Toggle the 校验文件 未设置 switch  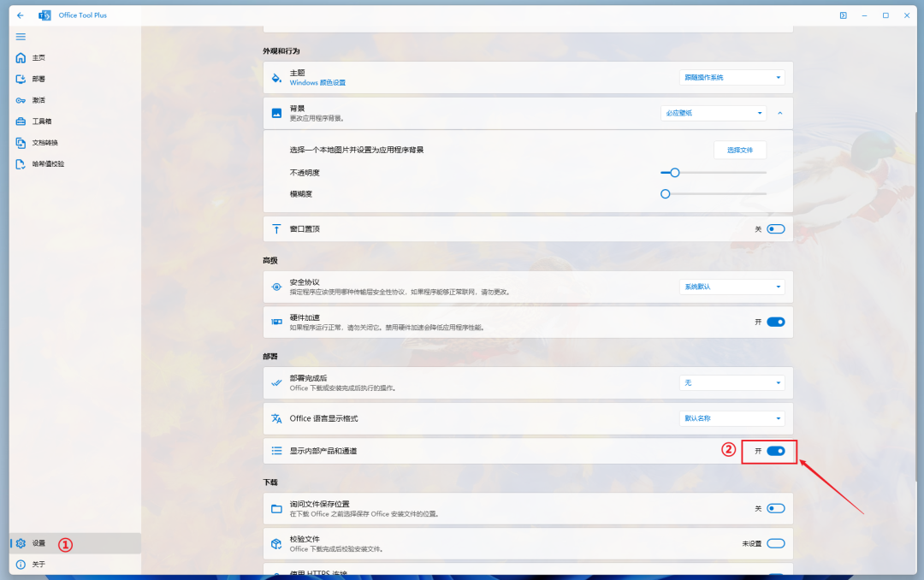[x=776, y=543]
